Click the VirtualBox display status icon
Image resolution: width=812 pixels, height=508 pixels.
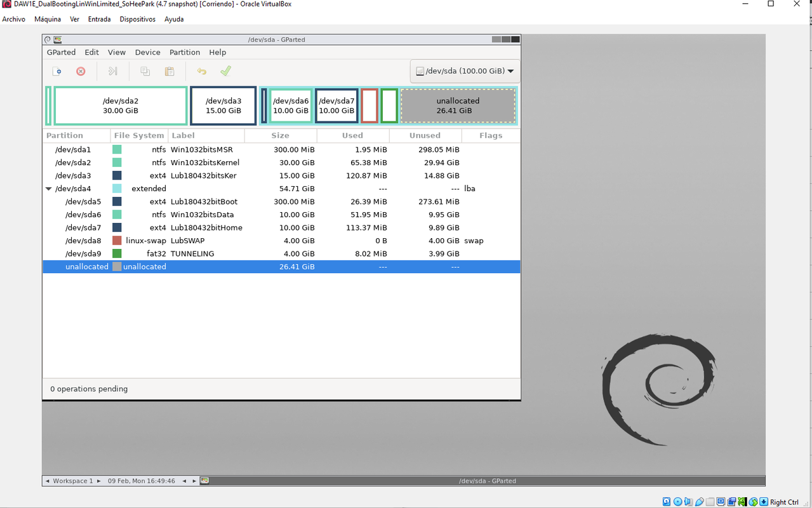(x=721, y=502)
